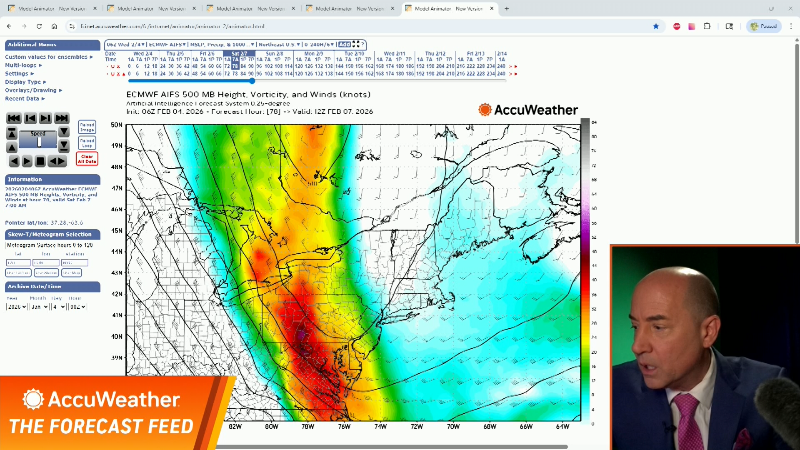This screenshot has height=450, width=800.
Task: Adjust the animation Speed slider
Action: pyautogui.click(x=38, y=140)
